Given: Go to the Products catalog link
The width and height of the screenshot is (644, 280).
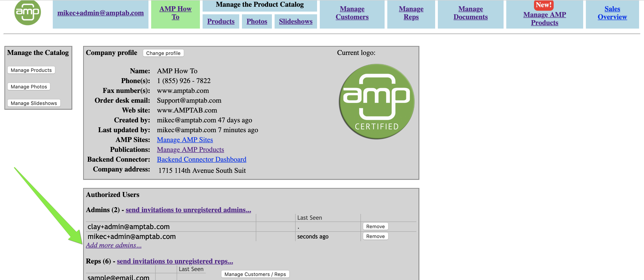Looking at the screenshot, I should tap(221, 21).
